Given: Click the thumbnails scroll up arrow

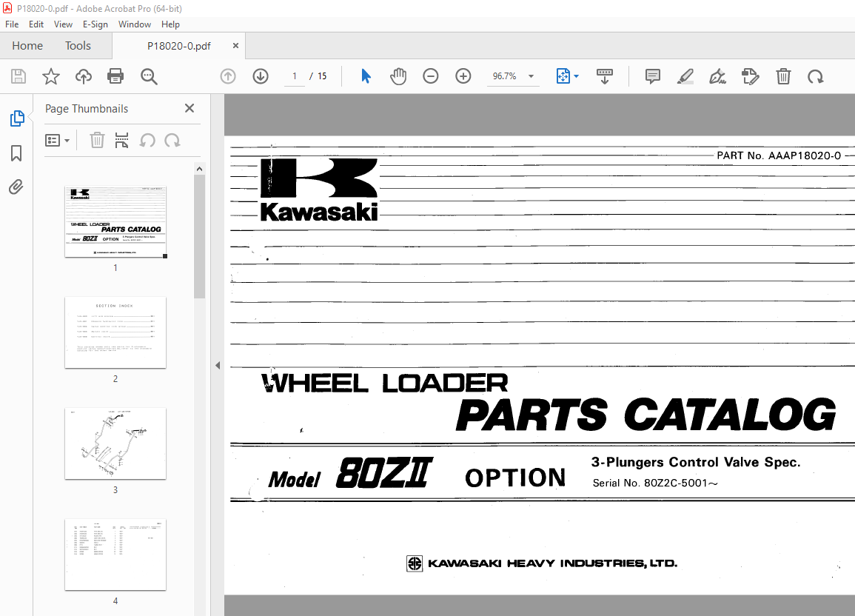Looking at the screenshot, I should click(200, 169).
